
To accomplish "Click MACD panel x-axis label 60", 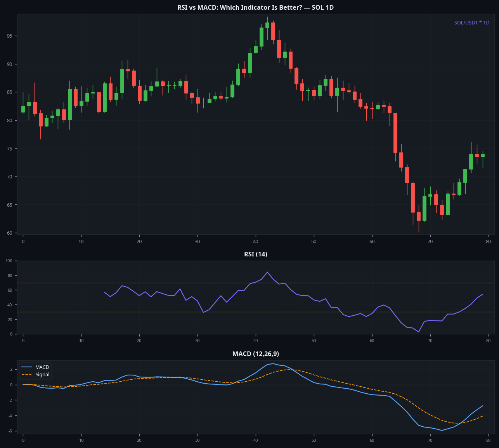I will (x=372, y=441).
